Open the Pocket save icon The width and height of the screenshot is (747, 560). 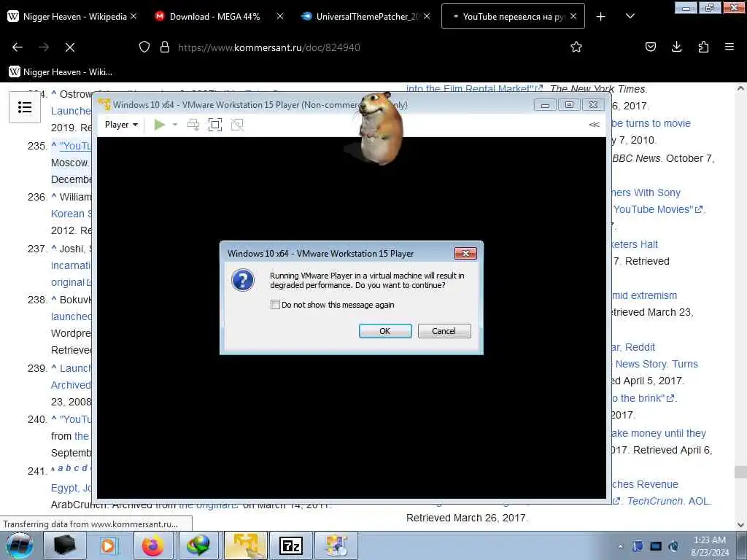coord(650,47)
